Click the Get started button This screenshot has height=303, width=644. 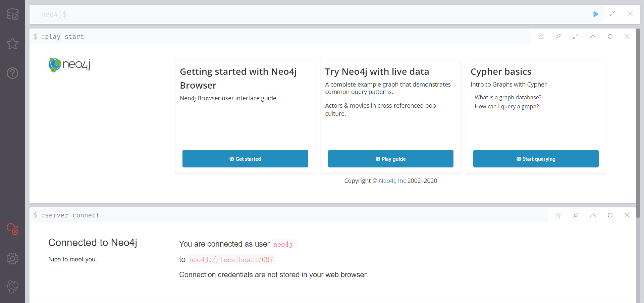click(x=245, y=159)
